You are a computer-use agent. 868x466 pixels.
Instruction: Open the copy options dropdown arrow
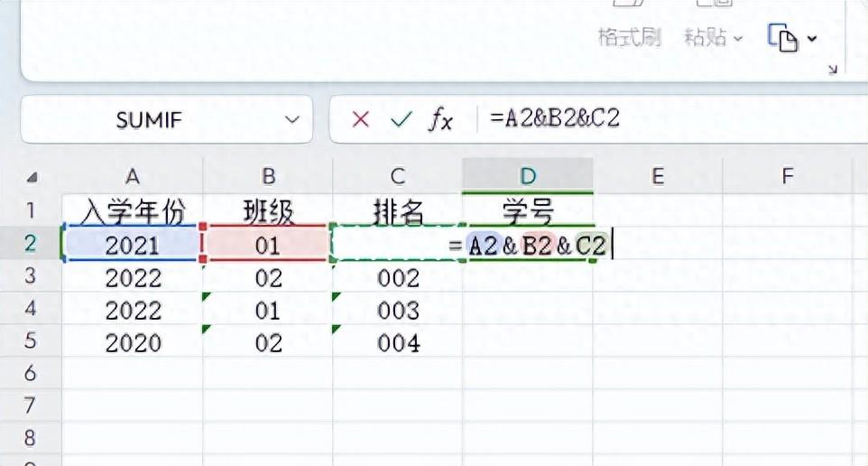coord(812,38)
